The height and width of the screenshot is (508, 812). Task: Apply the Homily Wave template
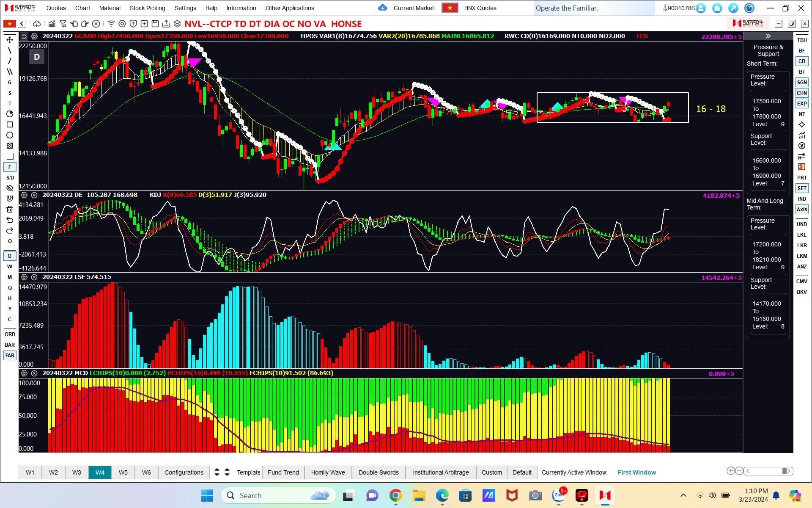point(328,472)
